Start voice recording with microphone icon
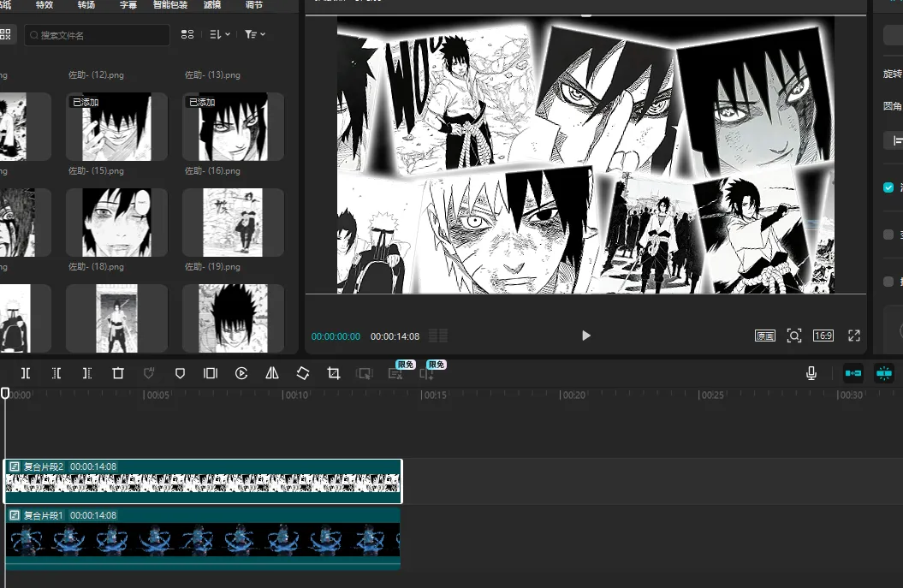903x588 pixels. (811, 373)
